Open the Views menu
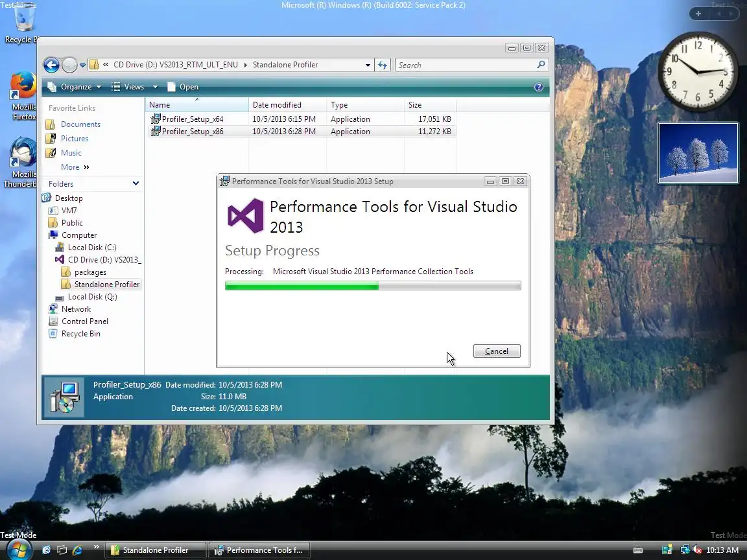The image size is (747, 560). (127, 87)
